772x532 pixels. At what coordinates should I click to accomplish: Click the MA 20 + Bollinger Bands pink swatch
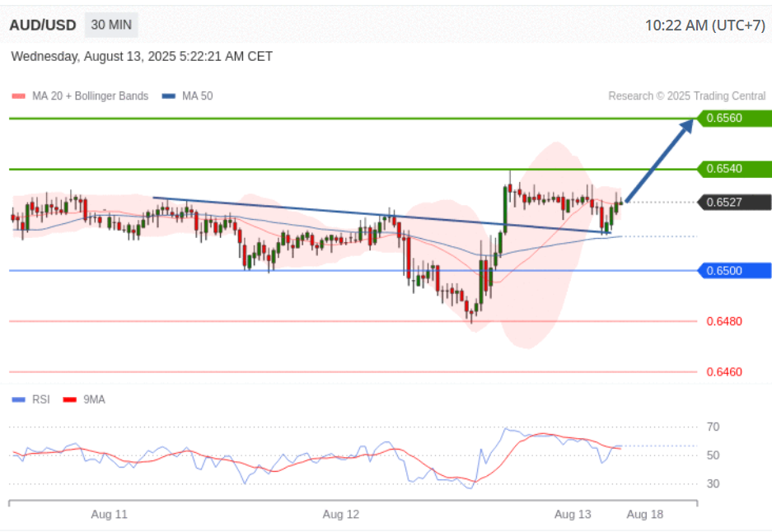(x=18, y=96)
